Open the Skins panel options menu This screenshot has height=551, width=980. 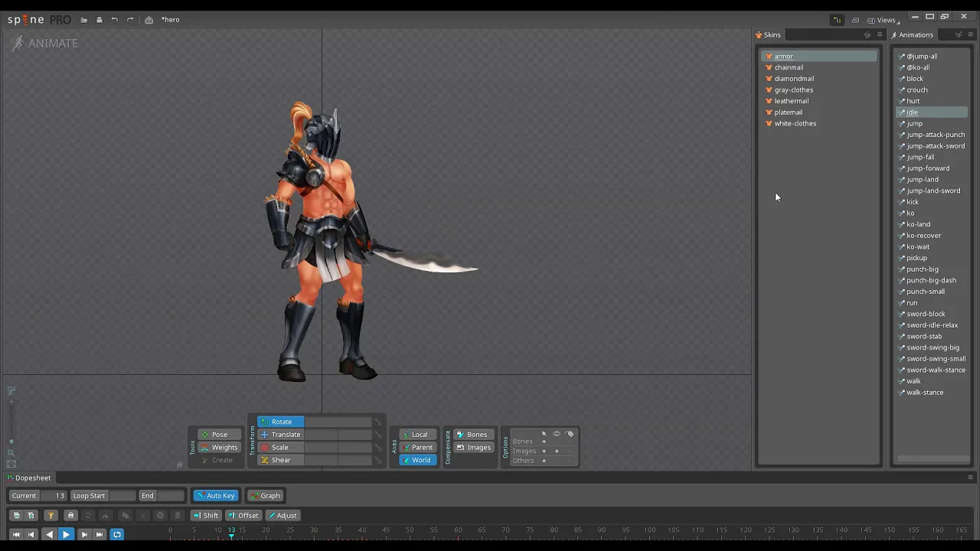click(x=880, y=35)
